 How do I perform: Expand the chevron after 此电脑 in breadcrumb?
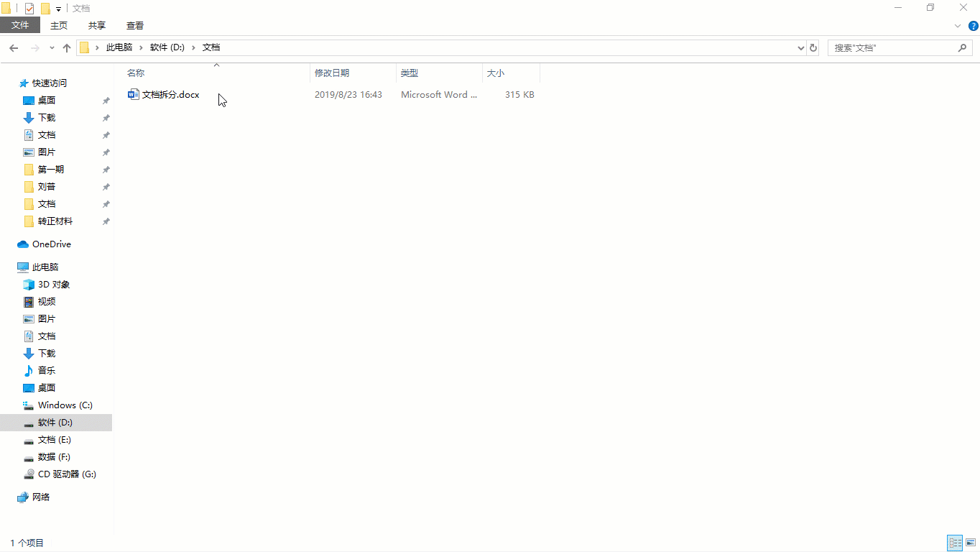[142, 47]
